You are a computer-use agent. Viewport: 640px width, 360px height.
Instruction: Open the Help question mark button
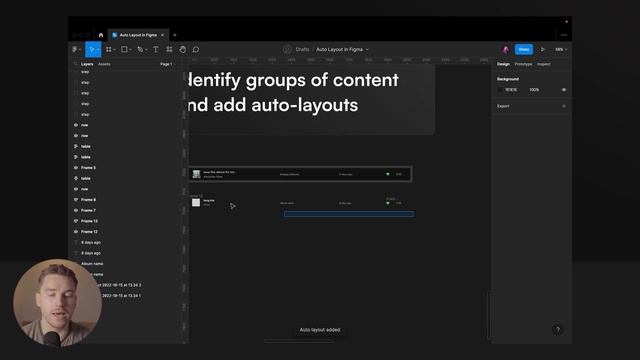tap(558, 330)
